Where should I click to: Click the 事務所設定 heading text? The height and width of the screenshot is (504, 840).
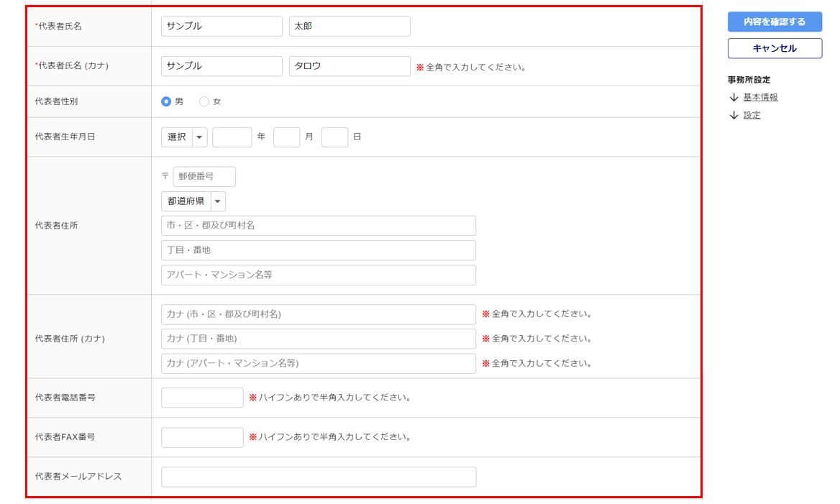point(749,80)
